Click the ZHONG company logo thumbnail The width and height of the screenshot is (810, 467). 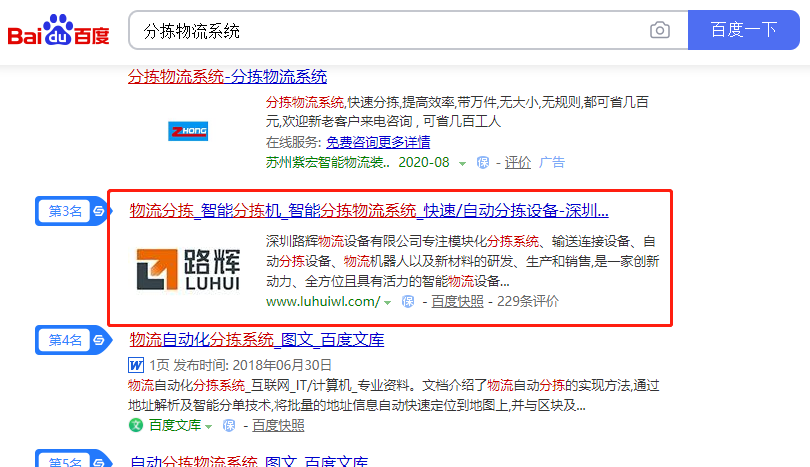188,131
